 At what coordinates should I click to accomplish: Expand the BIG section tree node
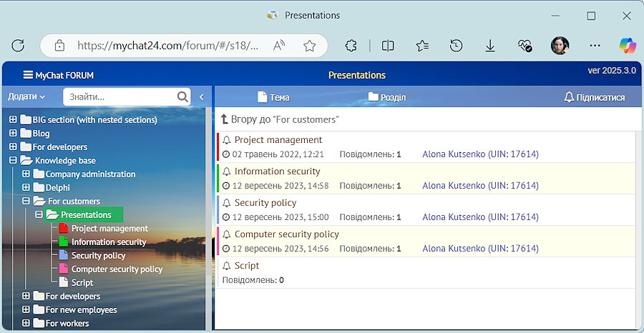[x=13, y=119]
